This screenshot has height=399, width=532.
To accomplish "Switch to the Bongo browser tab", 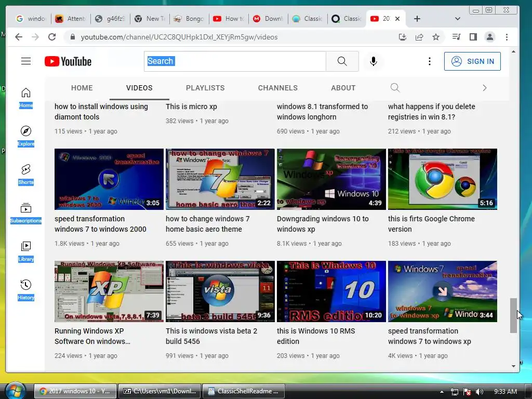I will (189, 19).
